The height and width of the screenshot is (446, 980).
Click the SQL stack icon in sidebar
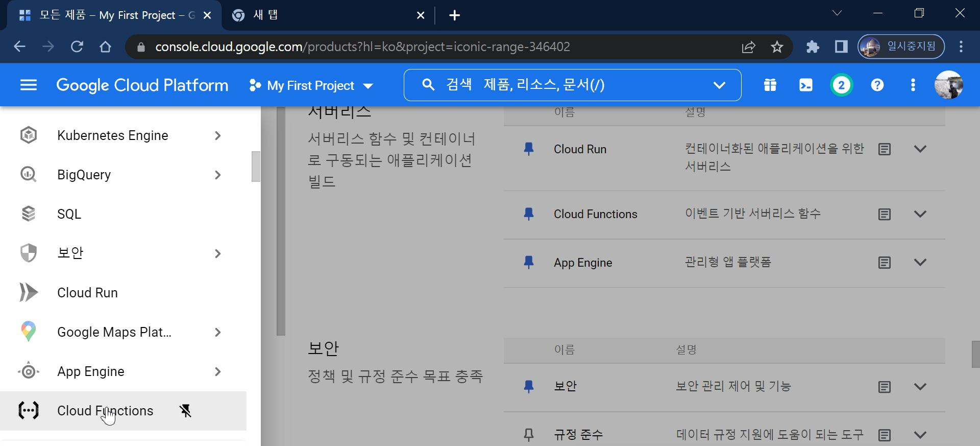[x=29, y=214]
